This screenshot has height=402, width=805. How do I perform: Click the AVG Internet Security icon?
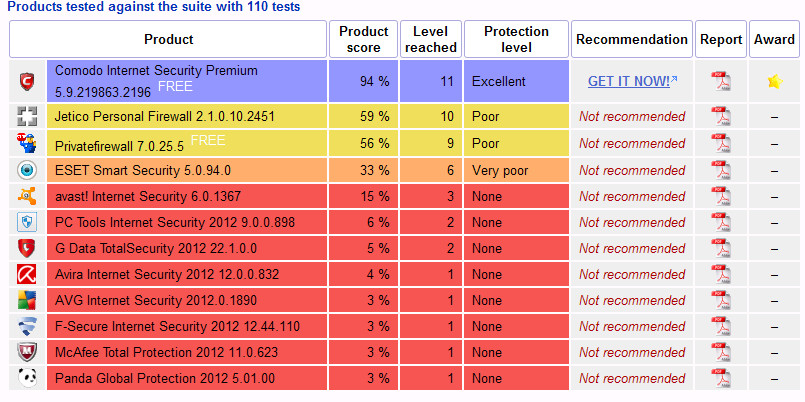pyautogui.click(x=27, y=300)
